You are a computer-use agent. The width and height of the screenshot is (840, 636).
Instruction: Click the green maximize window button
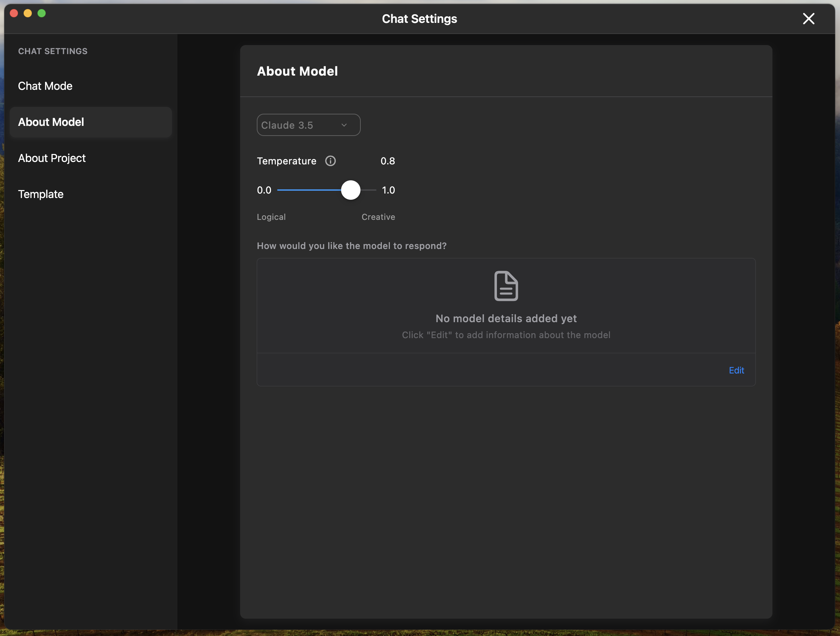pos(42,13)
